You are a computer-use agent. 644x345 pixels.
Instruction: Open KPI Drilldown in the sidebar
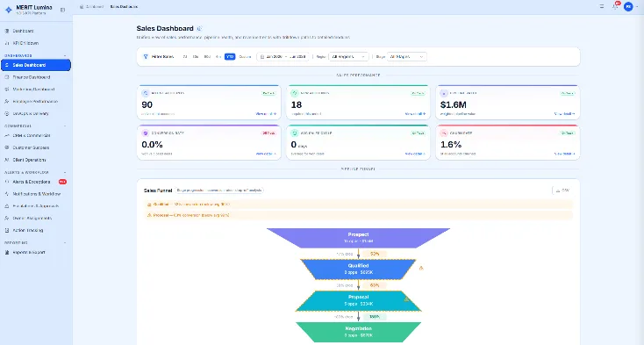pos(36,43)
